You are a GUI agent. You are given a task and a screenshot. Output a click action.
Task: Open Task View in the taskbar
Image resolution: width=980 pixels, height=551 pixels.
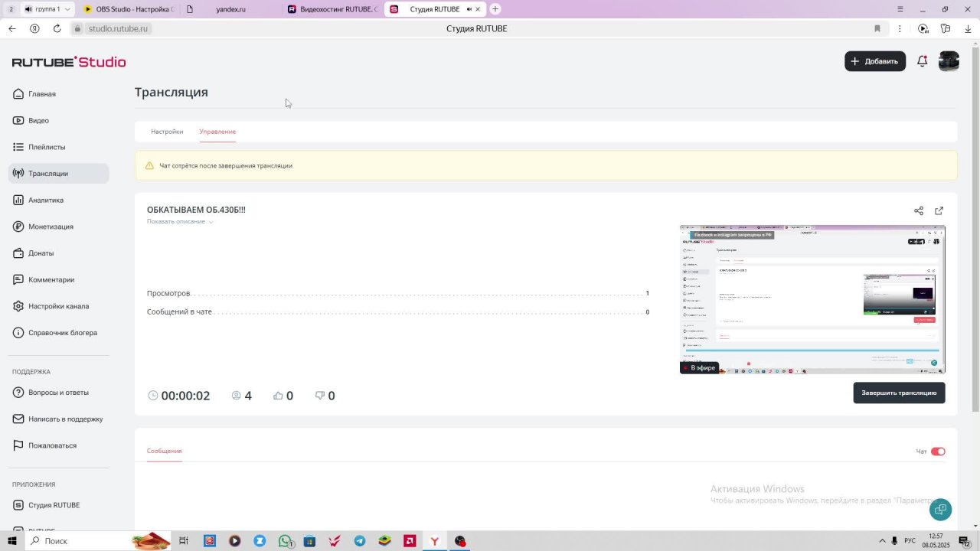tap(184, 541)
